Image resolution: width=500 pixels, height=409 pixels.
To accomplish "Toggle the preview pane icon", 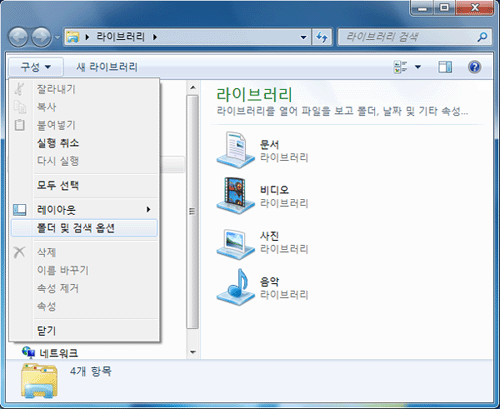I will (x=445, y=67).
